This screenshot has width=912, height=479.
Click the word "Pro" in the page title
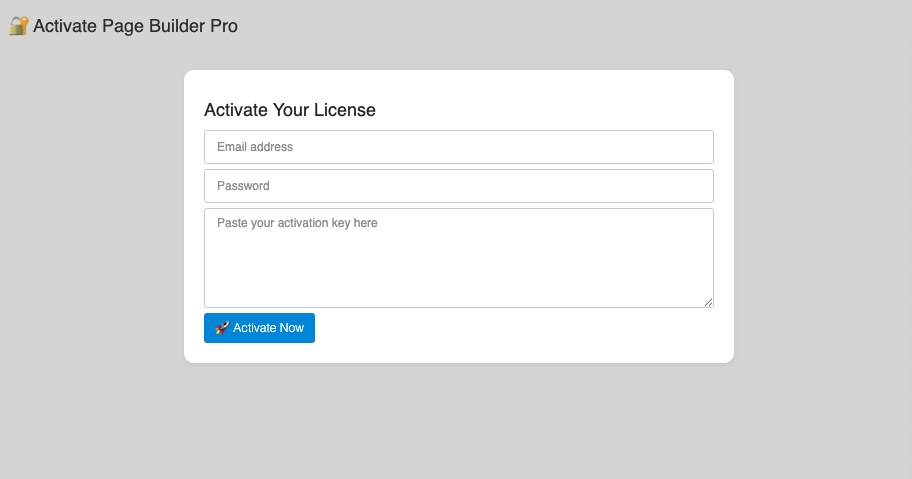pos(224,26)
